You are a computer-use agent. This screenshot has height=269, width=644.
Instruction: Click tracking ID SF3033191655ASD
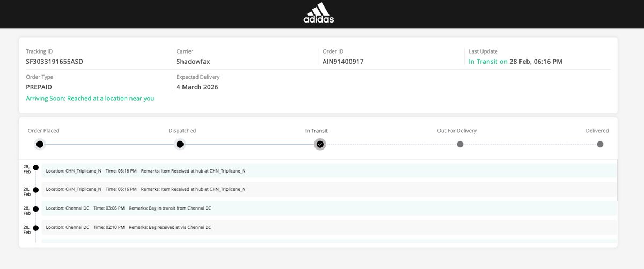[54, 61]
